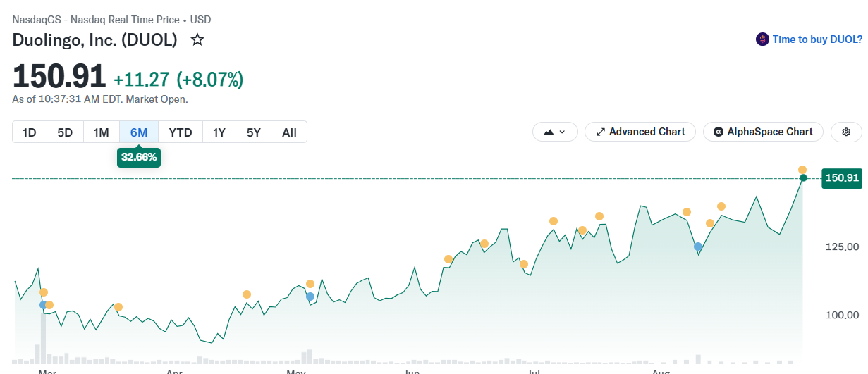Click the 125.00 axis label

point(842,247)
